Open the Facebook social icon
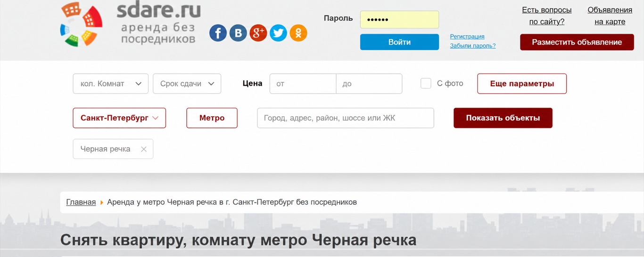Screen dimensions: 644x257 (x=218, y=33)
